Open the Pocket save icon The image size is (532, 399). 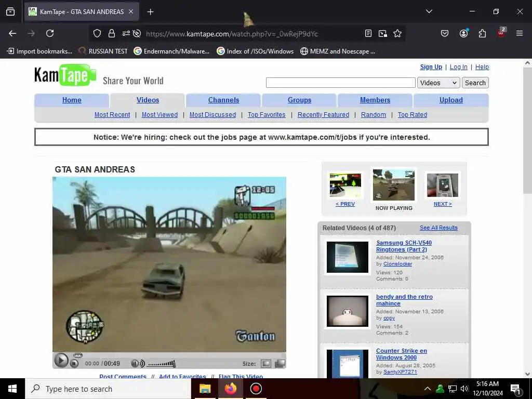pos(445,33)
